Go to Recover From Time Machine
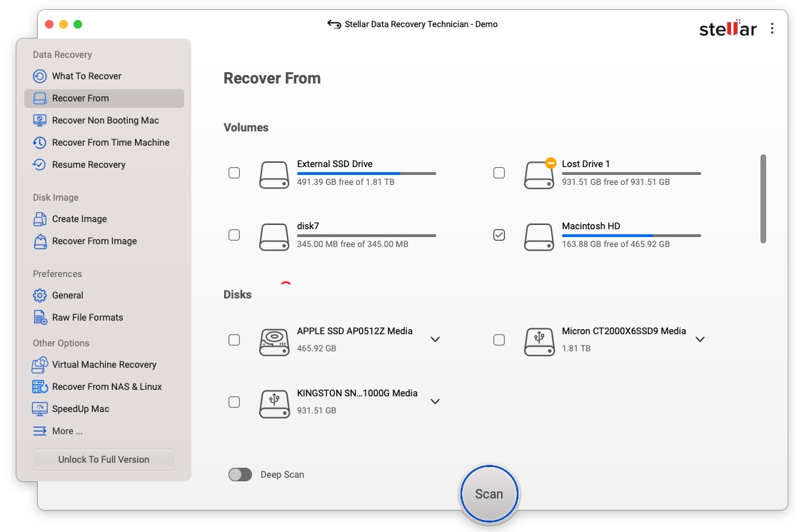This screenshot has height=532, width=804. pos(111,143)
